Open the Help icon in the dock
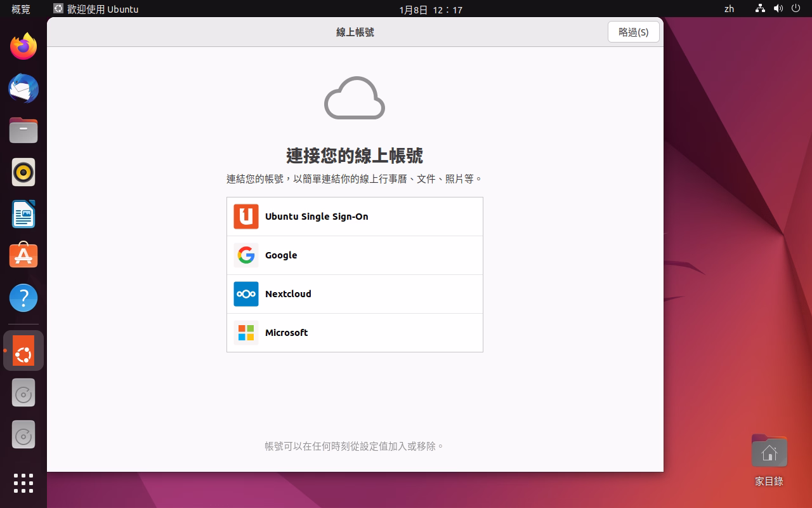Screen dimensions: 812x508 23,298
